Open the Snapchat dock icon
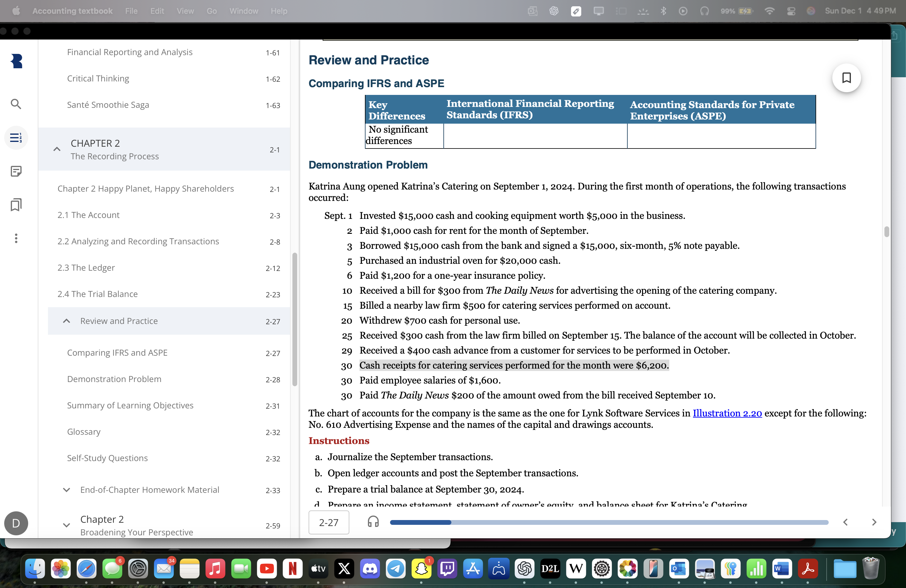906x588 pixels. click(422, 569)
